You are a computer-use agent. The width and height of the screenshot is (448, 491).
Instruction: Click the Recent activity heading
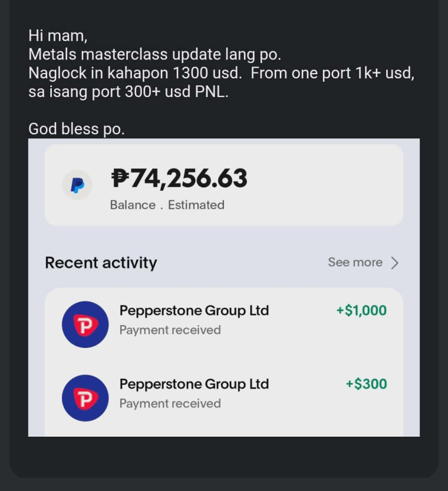click(101, 263)
